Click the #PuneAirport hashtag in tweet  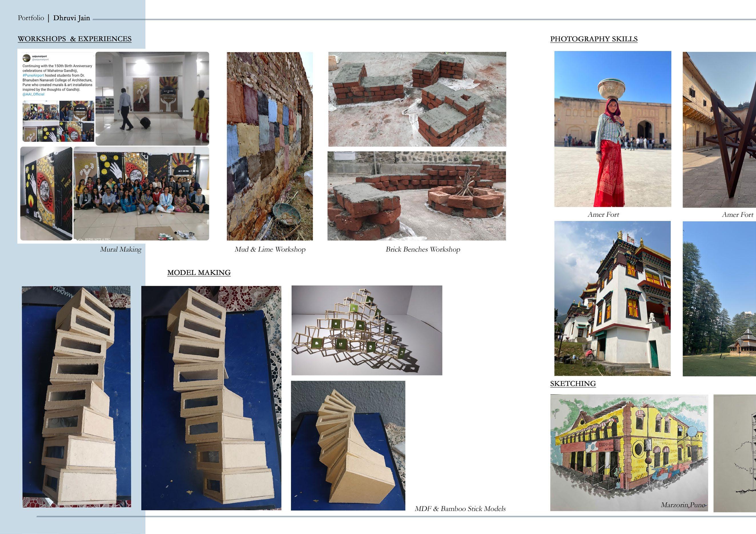pos(33,75)
